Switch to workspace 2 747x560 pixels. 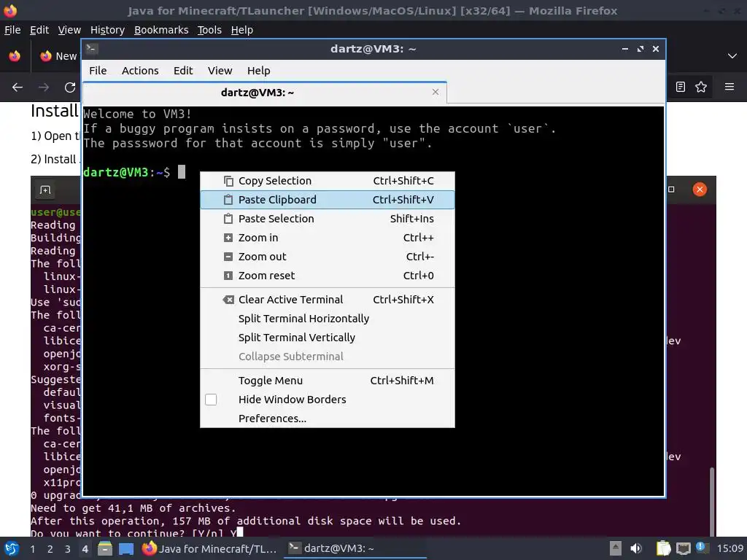pyautogui.click(x=50, y=549)
